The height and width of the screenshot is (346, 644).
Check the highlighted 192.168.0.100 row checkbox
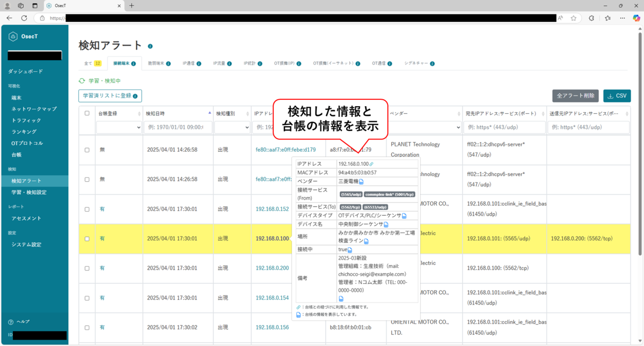tap(87, 239)
